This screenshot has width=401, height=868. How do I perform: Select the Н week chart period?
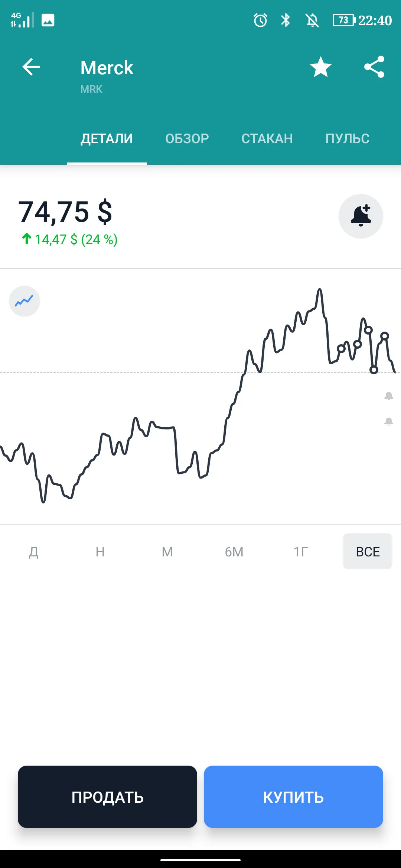[100, 552]
